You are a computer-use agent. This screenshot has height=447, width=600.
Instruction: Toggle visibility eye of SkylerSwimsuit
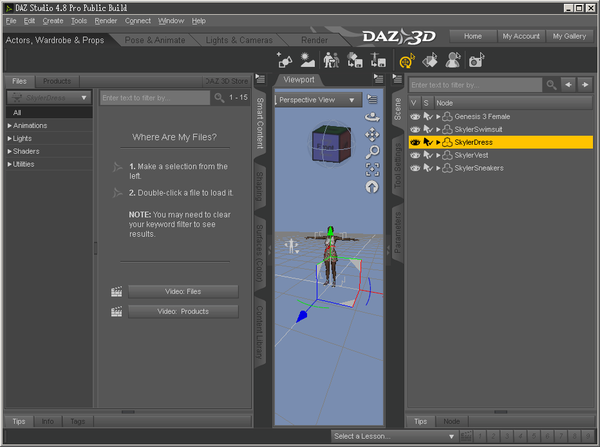pyautogui.click(x=415, y=129)
